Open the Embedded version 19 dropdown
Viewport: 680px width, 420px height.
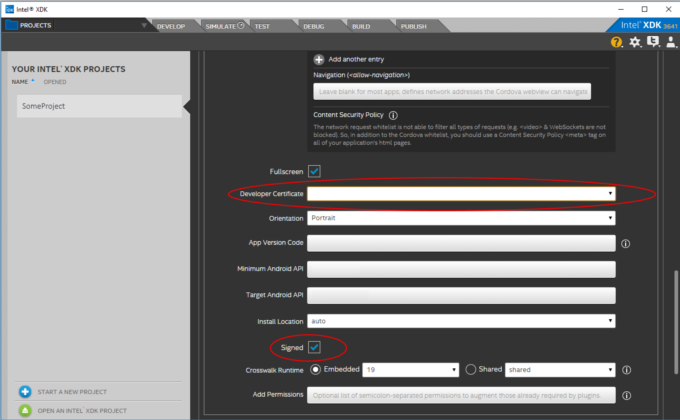(x=410, y=370)
